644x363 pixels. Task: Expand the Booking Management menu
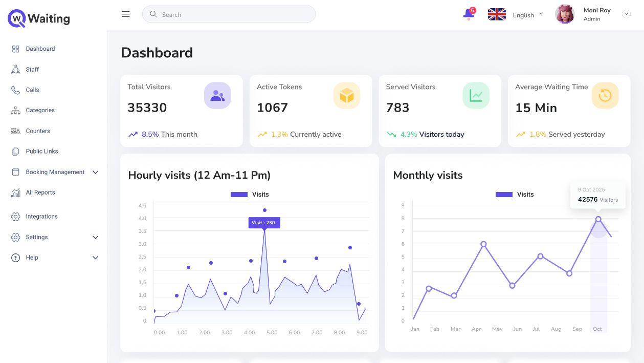pos(54,172)
